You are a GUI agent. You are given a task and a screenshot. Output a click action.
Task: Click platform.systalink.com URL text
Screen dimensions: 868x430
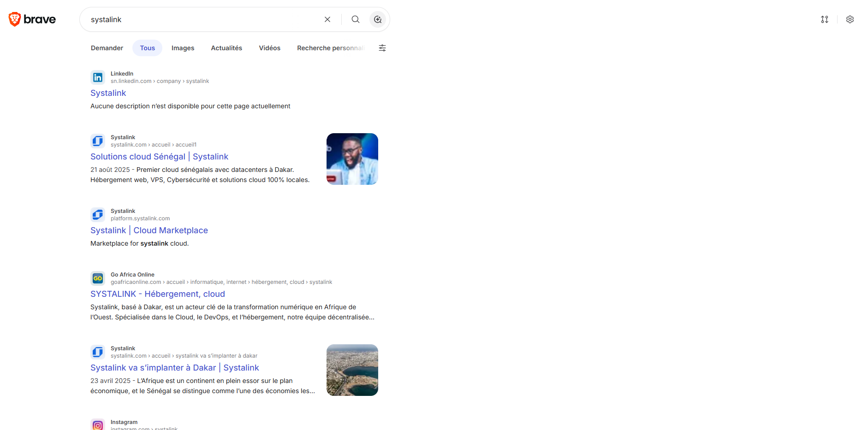[140, 218]
